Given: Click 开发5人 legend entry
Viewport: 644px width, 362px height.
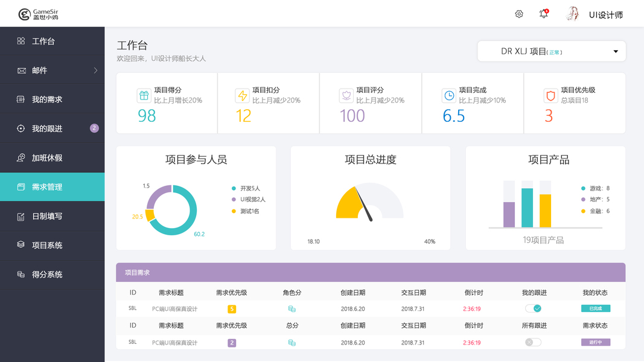Looking at the screenshot, I should tap(246, 188).
